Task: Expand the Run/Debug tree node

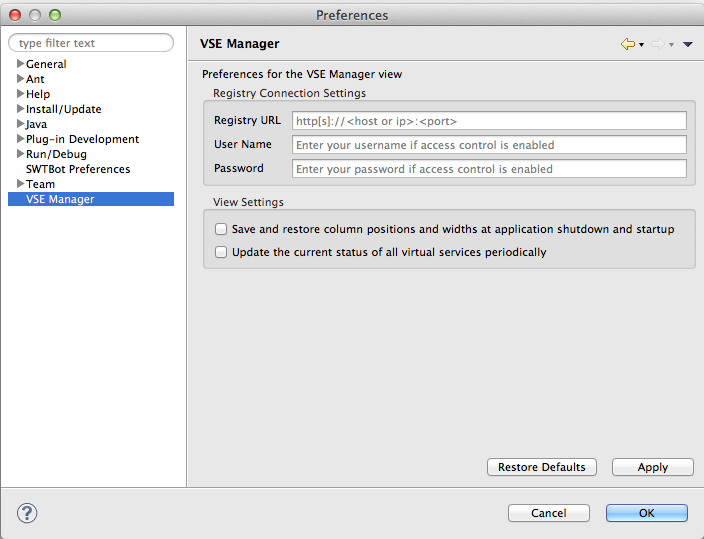Action: (x=20, y=154)
